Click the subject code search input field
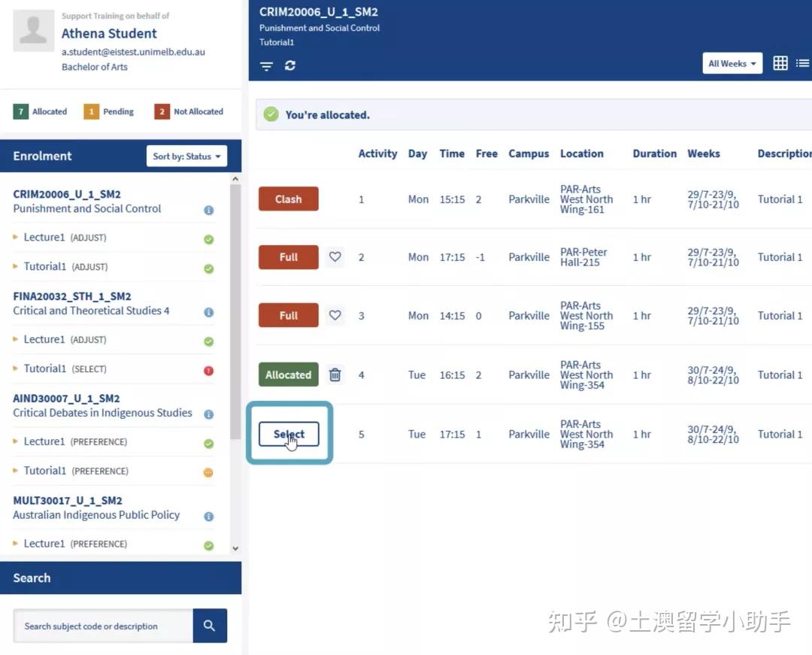 [101, 626]
